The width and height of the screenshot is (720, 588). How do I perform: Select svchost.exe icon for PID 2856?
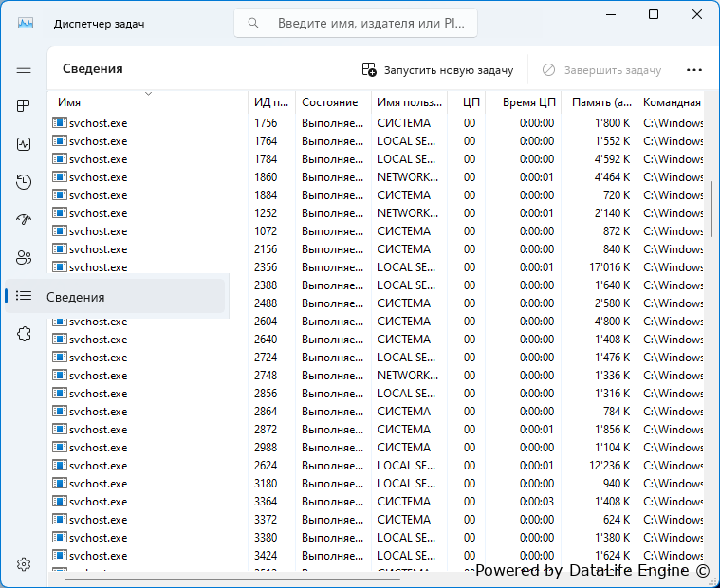[59, 394]
